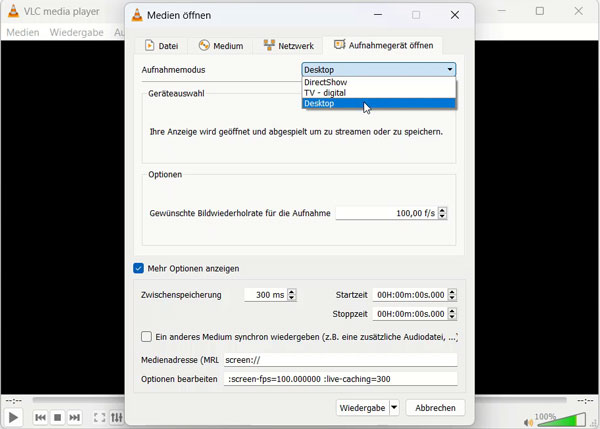Screen dimensions: 600x429
Task: Expand the Wiedergabe button dropdown arrow
Action: click(x=394, y=408)
